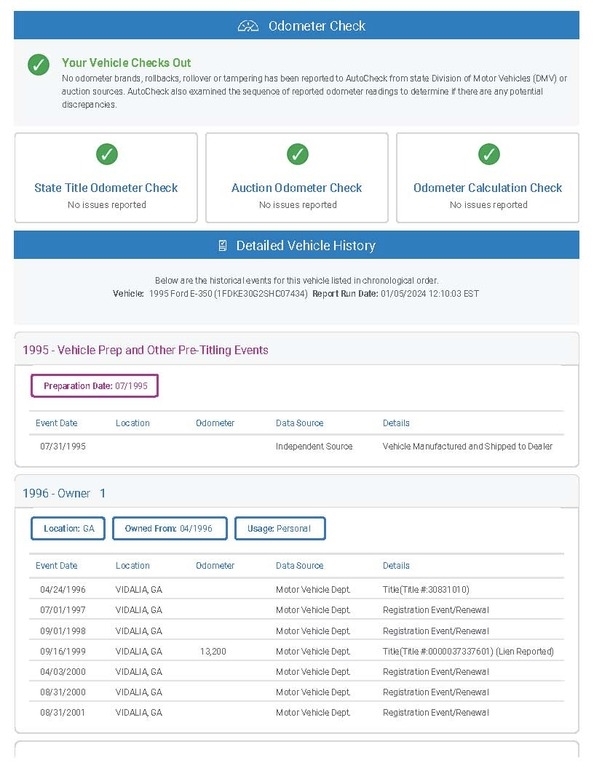Click the Title #30831010 detail

tap(426, 590)
